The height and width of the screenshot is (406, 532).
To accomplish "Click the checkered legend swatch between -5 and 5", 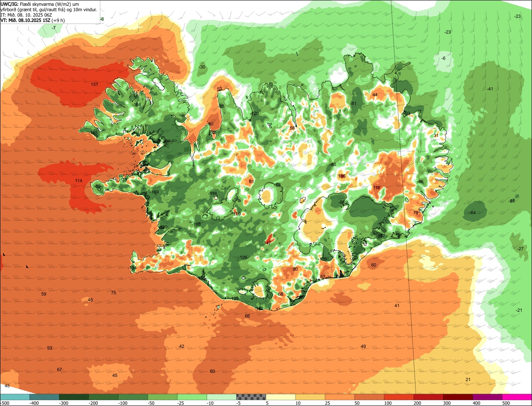I will (251, 397).
